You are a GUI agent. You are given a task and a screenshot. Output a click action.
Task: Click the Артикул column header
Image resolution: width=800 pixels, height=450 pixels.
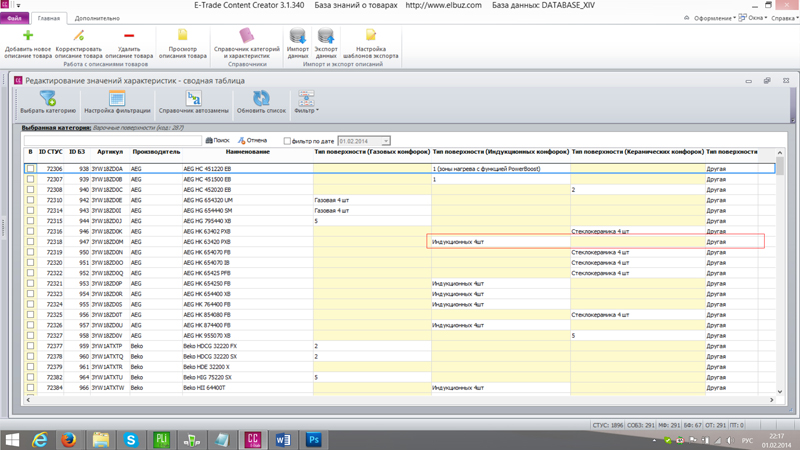click(x=110, y=152)
